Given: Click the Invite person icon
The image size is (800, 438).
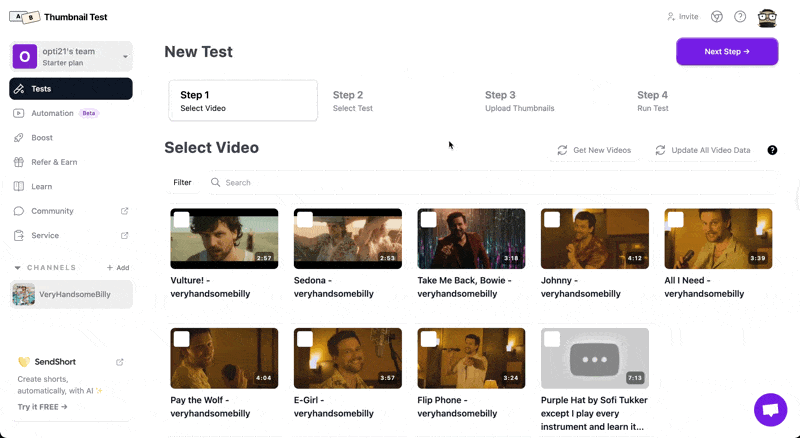Looking at the screenshot, I should point(671,17).
